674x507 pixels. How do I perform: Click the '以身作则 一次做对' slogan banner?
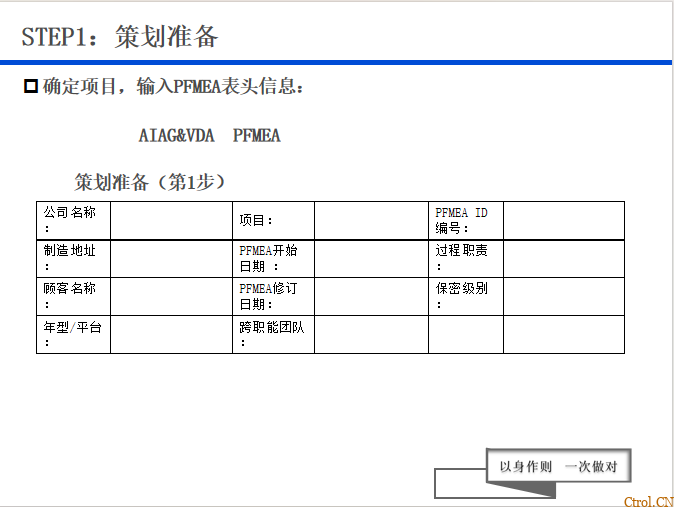(558, 466)
